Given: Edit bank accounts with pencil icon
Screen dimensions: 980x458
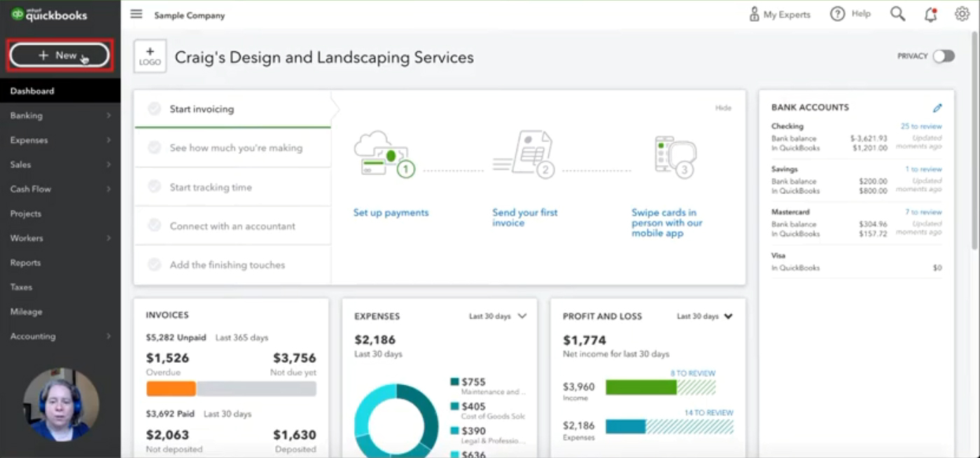Looking at the screenshot, I should [937, 108].
